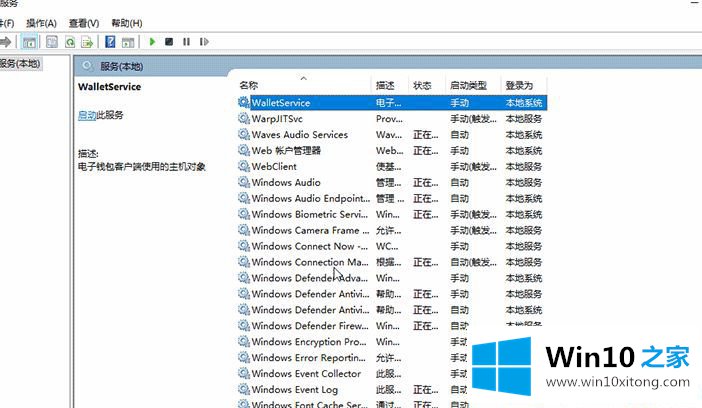This screenshot has width=702, height=408.
Task: Click the pause service button
Action: (x=186, y=42)
